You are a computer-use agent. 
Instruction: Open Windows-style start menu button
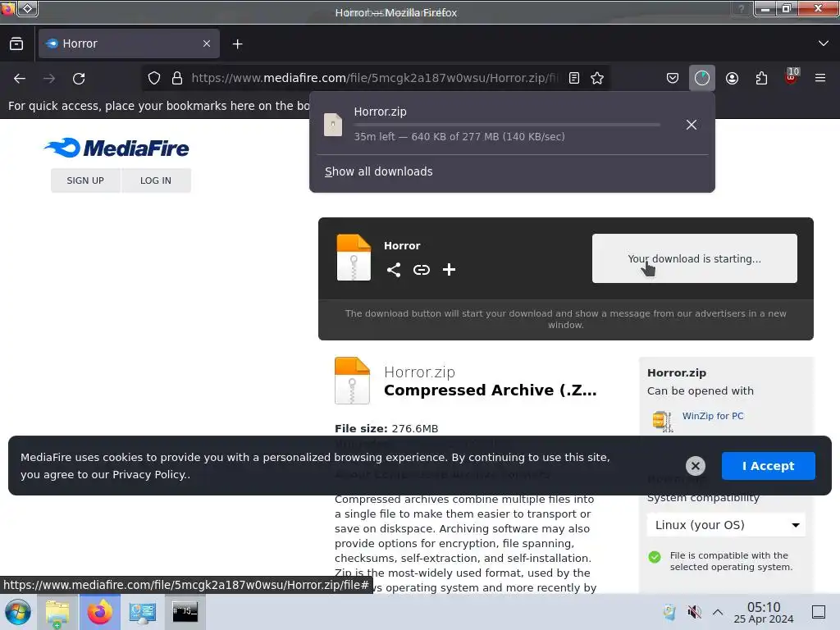[x=18, y=612]
